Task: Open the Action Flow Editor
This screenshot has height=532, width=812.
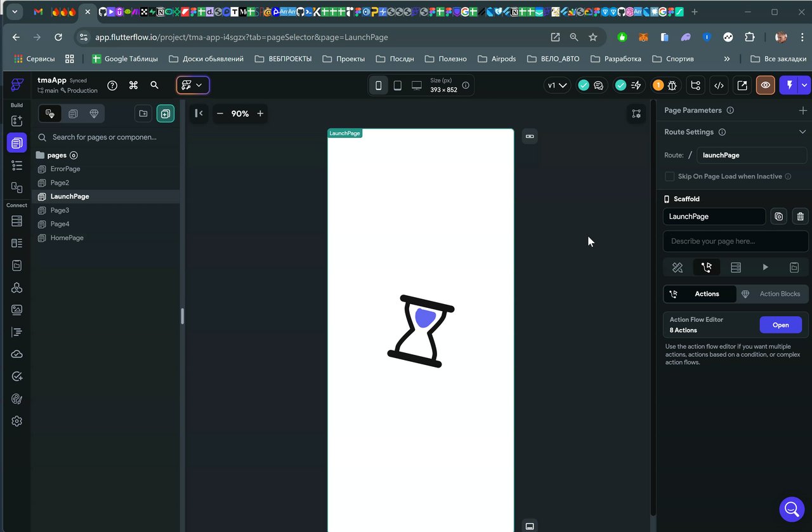Action: click(x=781, y=325)
